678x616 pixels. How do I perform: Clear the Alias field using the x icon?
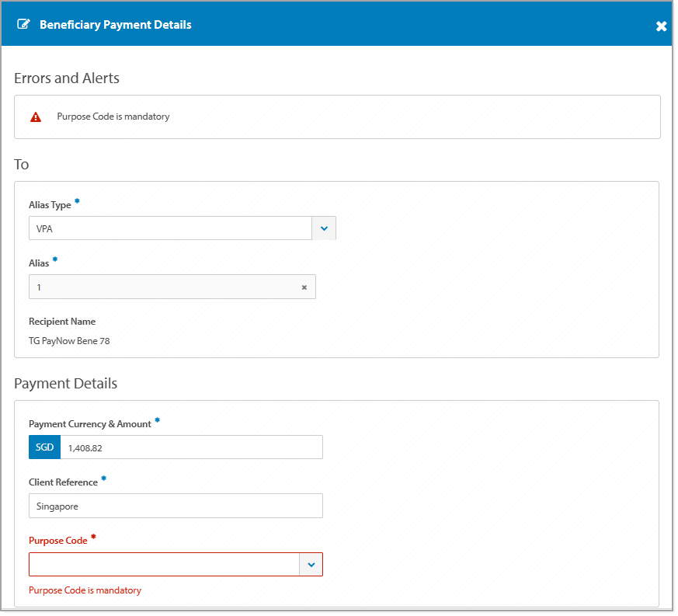[304, 287]
